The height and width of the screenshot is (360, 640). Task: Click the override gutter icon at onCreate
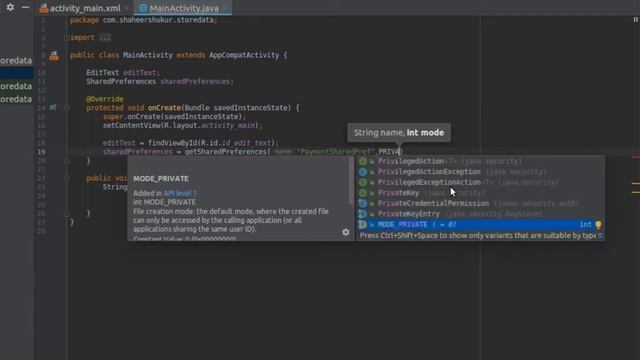pos(53,108)
